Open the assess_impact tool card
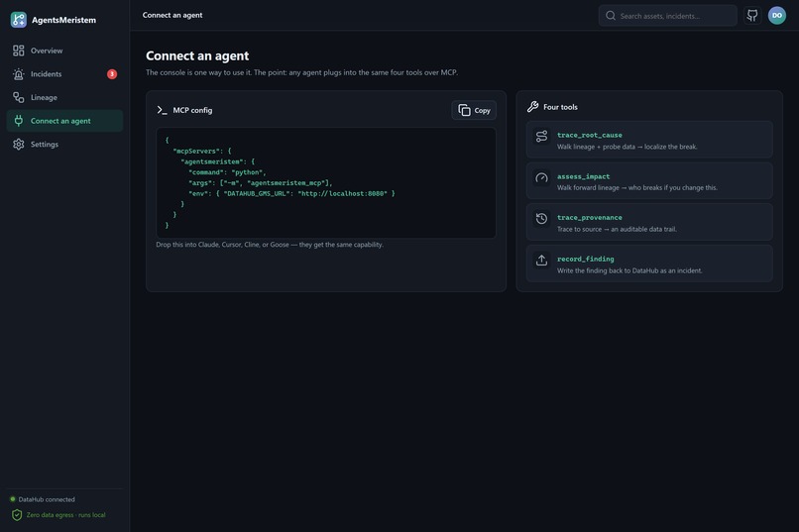Screen dimensions: 799x532 tap(649, 180)
